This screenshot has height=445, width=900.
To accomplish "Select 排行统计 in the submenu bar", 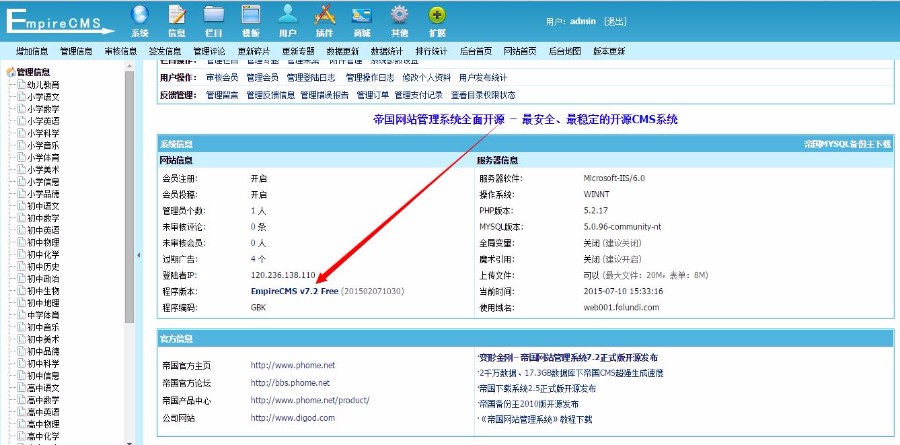I will tap(432, 51).
